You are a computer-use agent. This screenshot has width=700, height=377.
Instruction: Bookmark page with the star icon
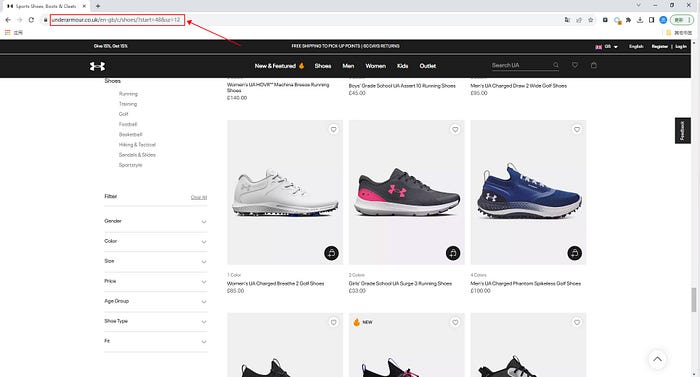pyautogui.click(x=591, y=20)
